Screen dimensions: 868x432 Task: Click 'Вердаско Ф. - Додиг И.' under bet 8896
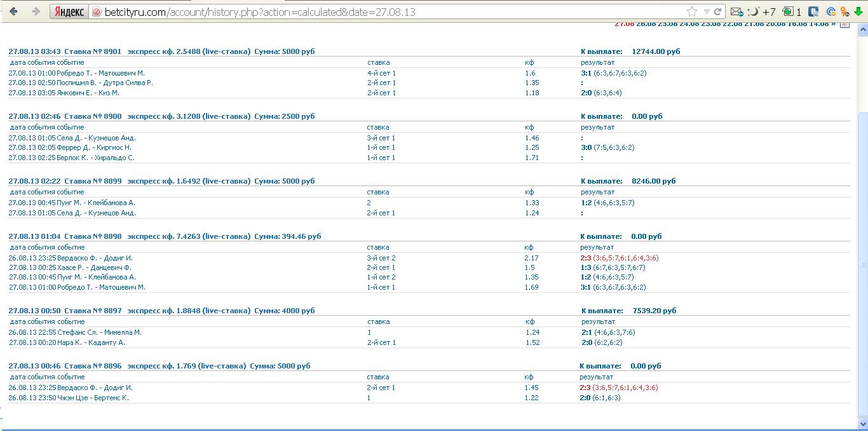[95, 388]
